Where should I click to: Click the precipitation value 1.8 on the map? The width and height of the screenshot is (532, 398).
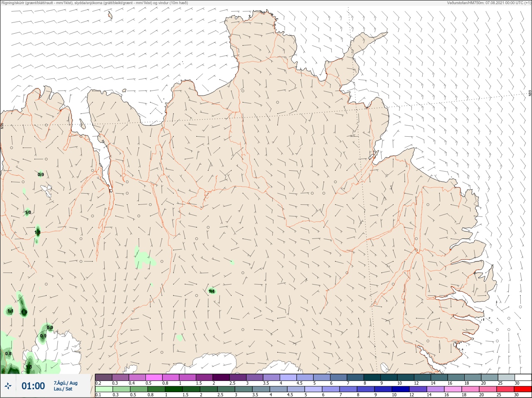click(x=37, y=232)
